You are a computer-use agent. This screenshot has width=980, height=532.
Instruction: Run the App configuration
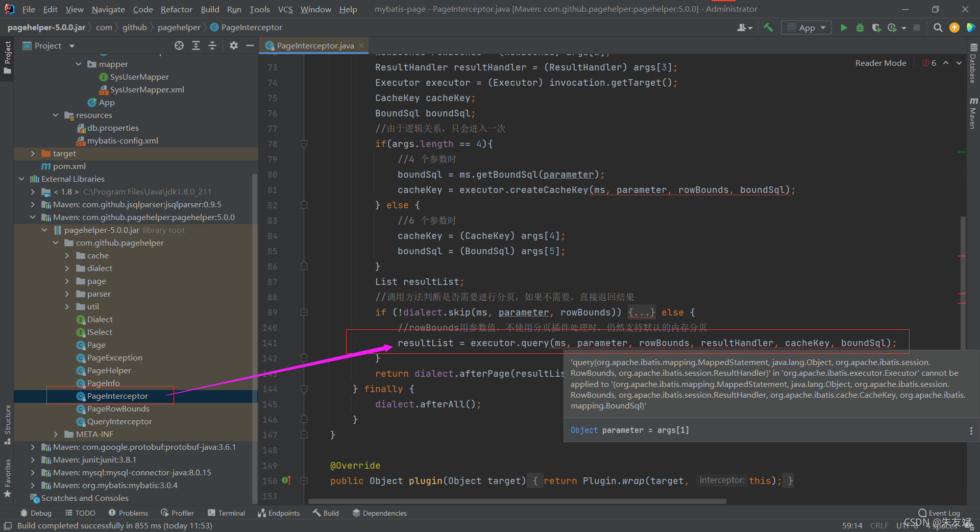pyautogui.click(x=844, y=28)
